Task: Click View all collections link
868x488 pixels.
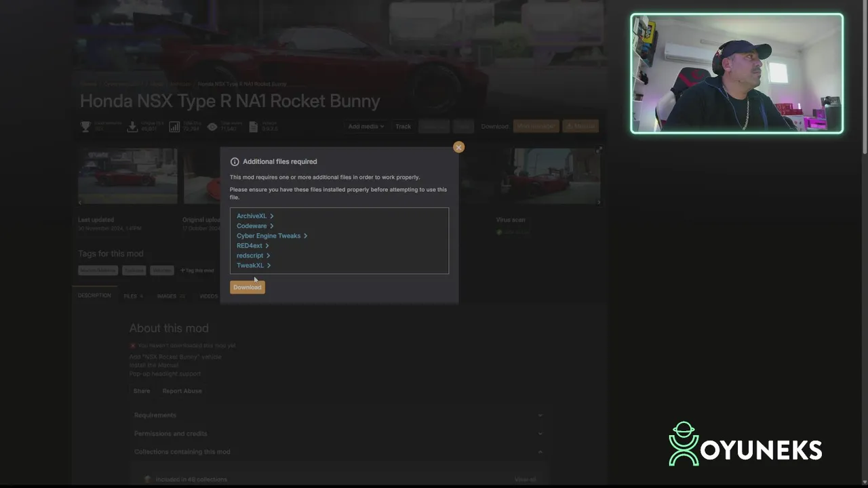Action: click(525, 479)
